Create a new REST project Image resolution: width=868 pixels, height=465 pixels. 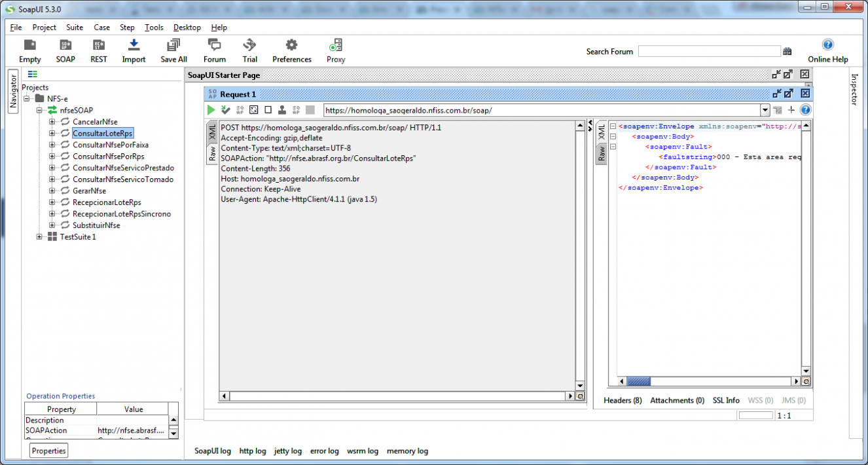tap(99, 45)
